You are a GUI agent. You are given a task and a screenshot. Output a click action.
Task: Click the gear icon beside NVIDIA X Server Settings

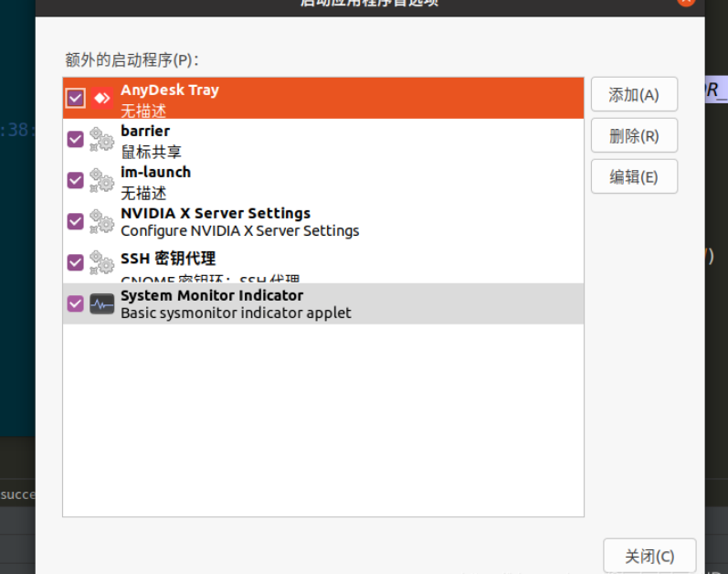point(101,221)
